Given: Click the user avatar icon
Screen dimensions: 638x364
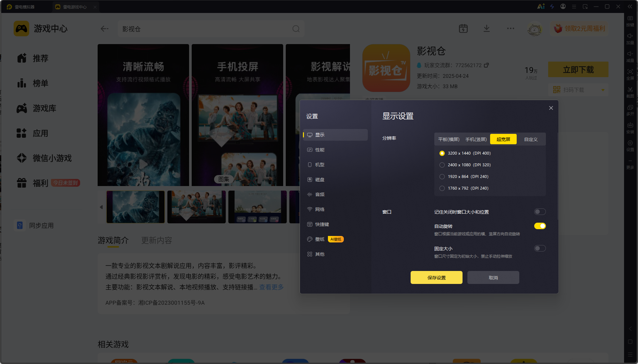Looking at the screenshot, I should point(535,29).
